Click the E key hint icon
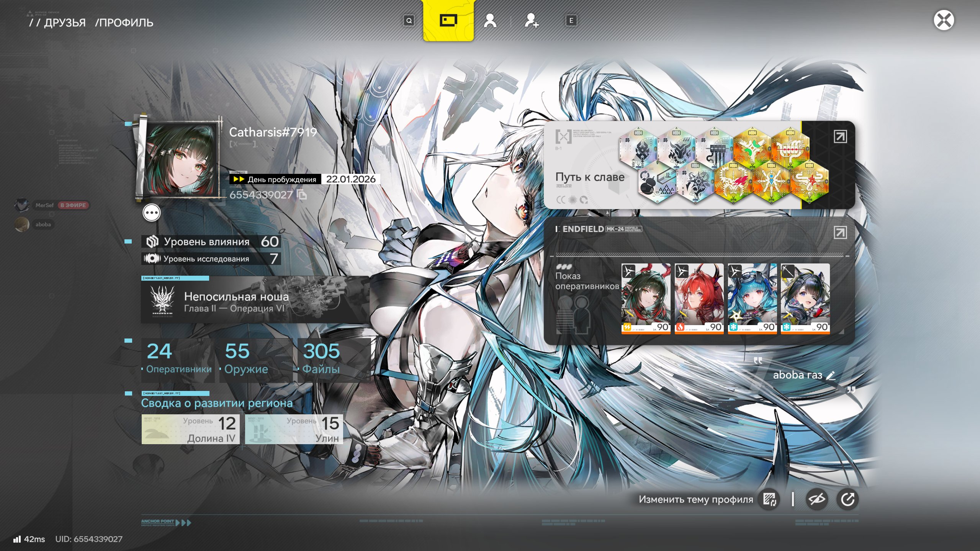This screenshot has height=551, width=980. (571, 21)
